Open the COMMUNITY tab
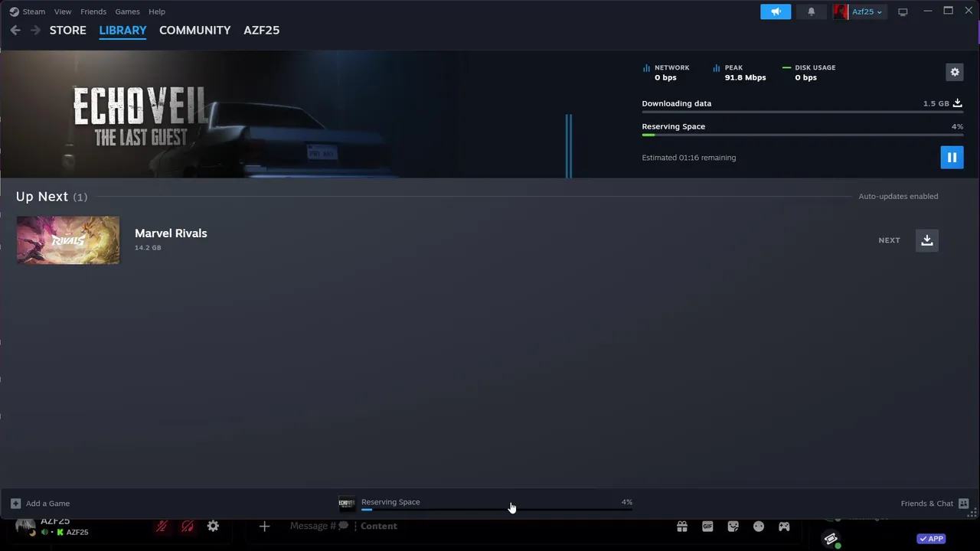This screenshot has height=551, width=980. (194, 31)
